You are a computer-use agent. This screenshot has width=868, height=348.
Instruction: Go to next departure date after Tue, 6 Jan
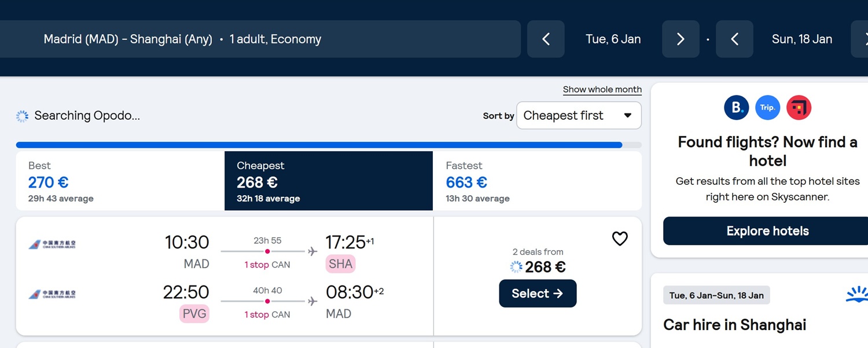coord(681,39)
